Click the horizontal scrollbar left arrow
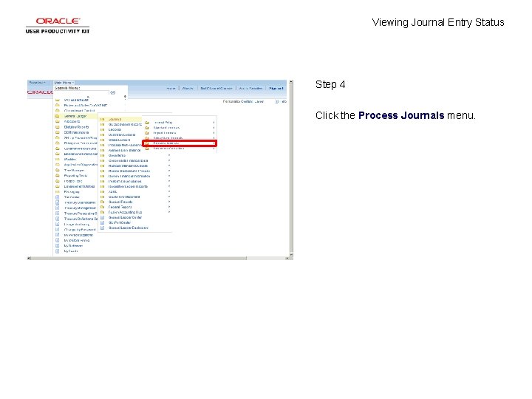Viewport: 532px width, 399px height. point(29,259)
